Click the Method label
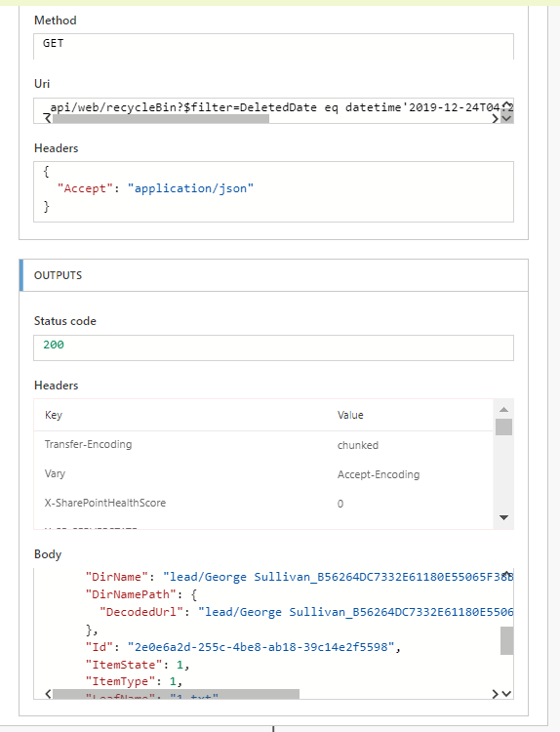 (55, 20)
